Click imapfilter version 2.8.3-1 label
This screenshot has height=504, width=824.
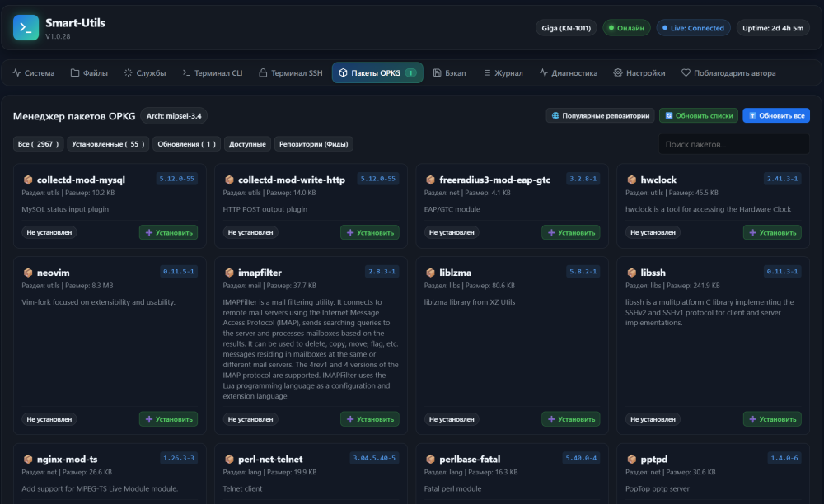(x=382, y=272)
